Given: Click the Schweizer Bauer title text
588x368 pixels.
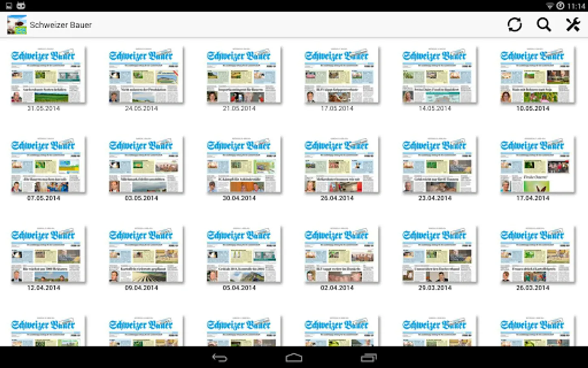Looking at the screenshot, I should [x=60, y=25].
